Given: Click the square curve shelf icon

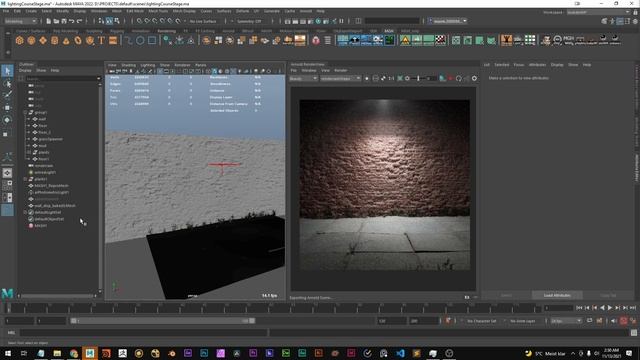Looking at the screenshot, I should [152, 40].
